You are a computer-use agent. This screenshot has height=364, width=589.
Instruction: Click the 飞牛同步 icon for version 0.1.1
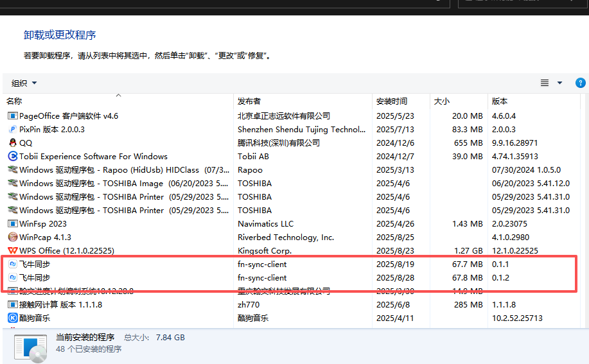[13, 264]
